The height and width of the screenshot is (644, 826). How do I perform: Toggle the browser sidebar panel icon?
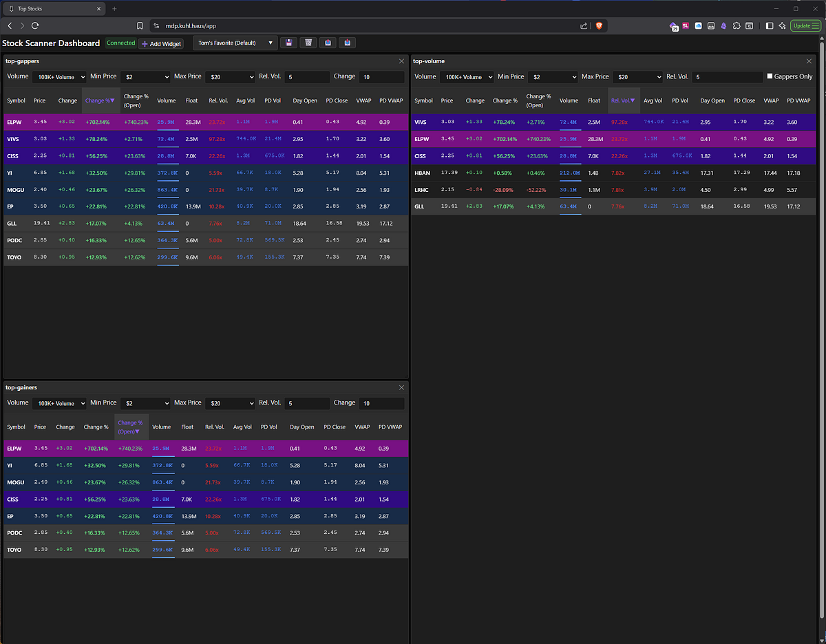tap(770, 25)
